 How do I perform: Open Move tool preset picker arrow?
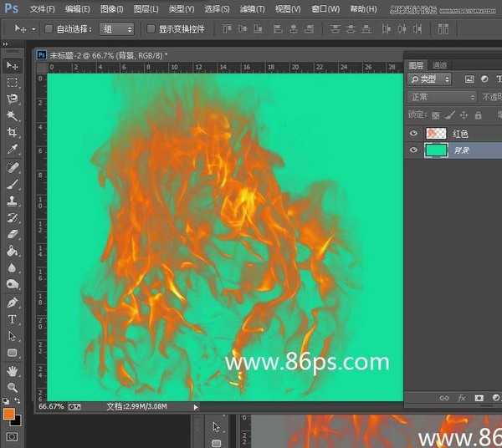33,29
